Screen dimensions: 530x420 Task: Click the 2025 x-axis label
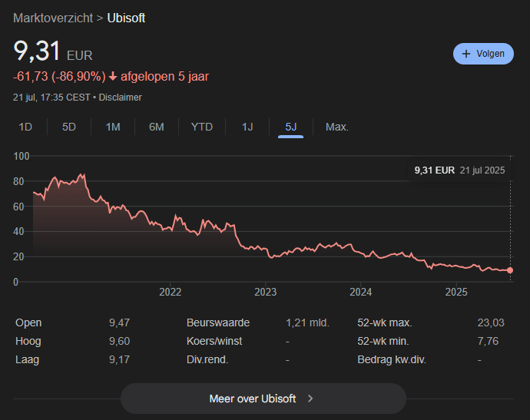pos(456,292)
